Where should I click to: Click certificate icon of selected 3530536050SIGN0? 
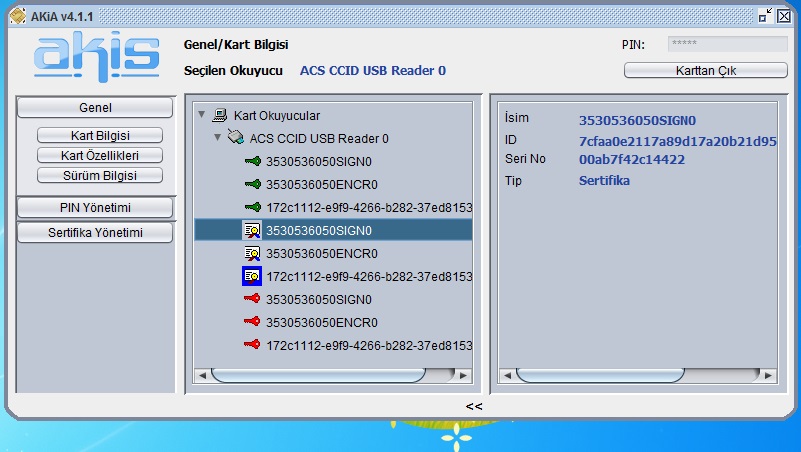click(252, 230)
